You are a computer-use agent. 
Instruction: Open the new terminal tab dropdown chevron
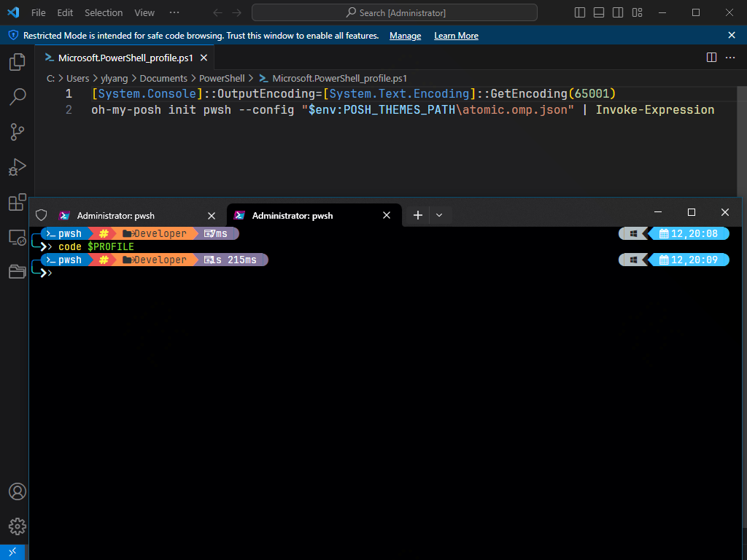click(x=439, y=215)
